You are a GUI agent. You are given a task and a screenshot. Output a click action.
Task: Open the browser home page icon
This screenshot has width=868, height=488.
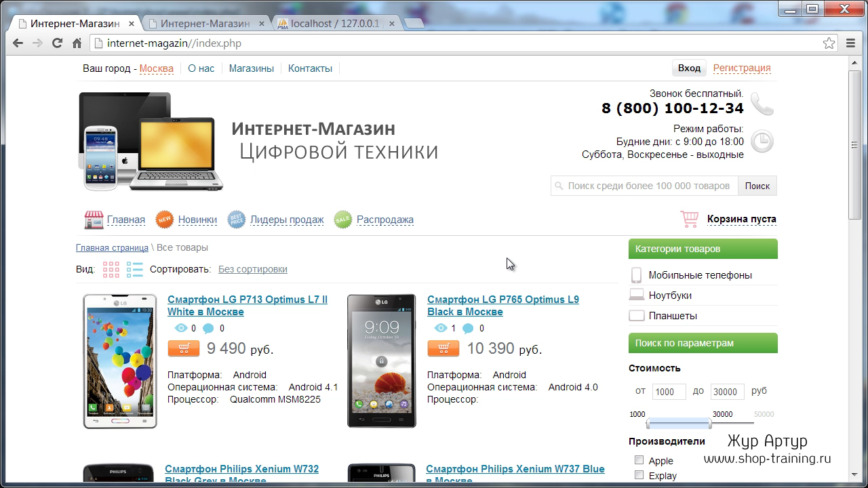click(x=77, y=43)
